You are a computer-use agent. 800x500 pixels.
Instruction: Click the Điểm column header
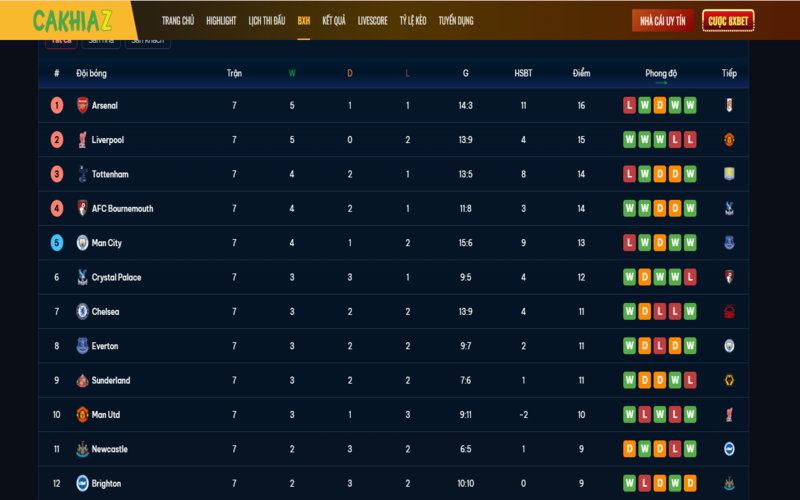point(581,73)
